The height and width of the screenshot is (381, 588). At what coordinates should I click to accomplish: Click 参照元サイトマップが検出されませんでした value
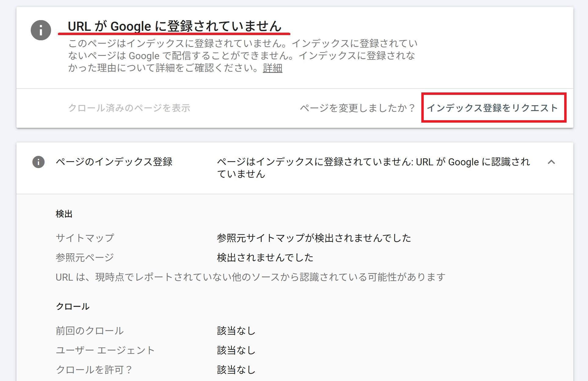314,238
